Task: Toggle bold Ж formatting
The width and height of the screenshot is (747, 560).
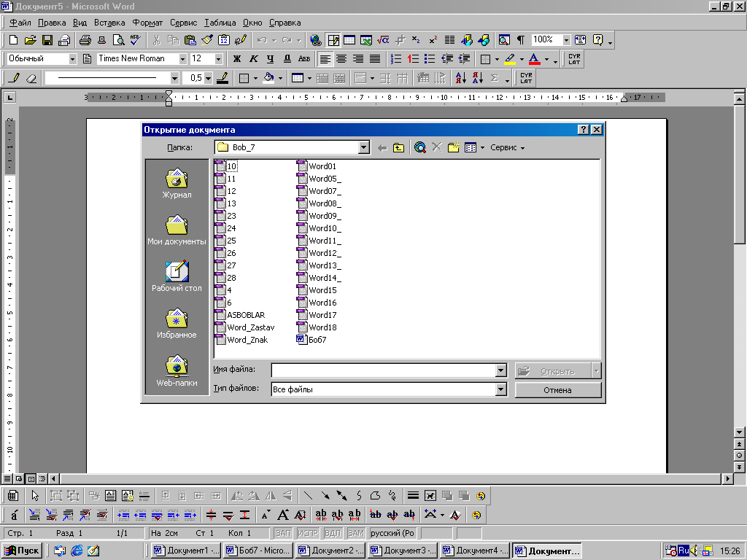Action: point(237,59)
